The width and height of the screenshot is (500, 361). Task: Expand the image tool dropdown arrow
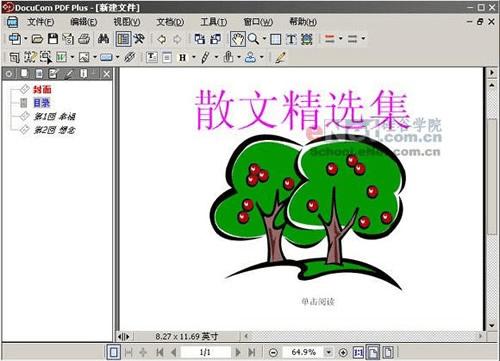tap(95, 57)
